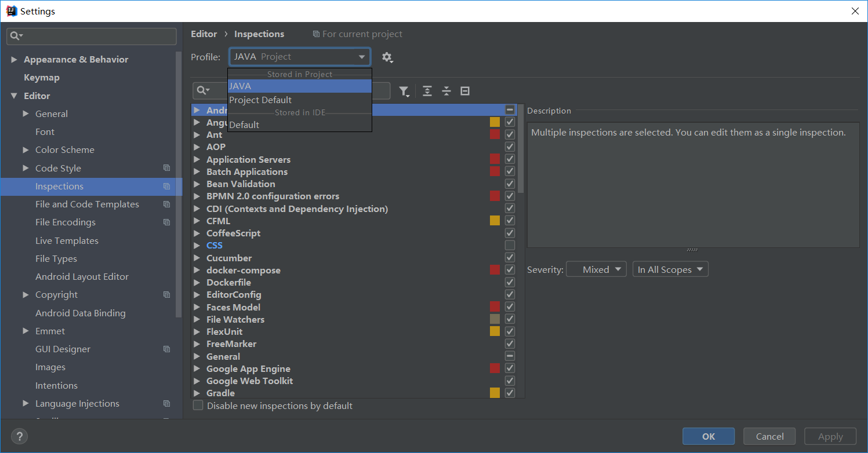Click the project-level icon beside Code Style
Viewport: 868px width, 453px height.
point(167,168)
